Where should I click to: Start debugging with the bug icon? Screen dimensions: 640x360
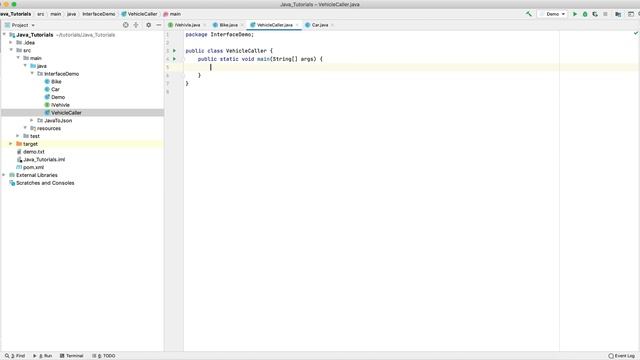585,14
